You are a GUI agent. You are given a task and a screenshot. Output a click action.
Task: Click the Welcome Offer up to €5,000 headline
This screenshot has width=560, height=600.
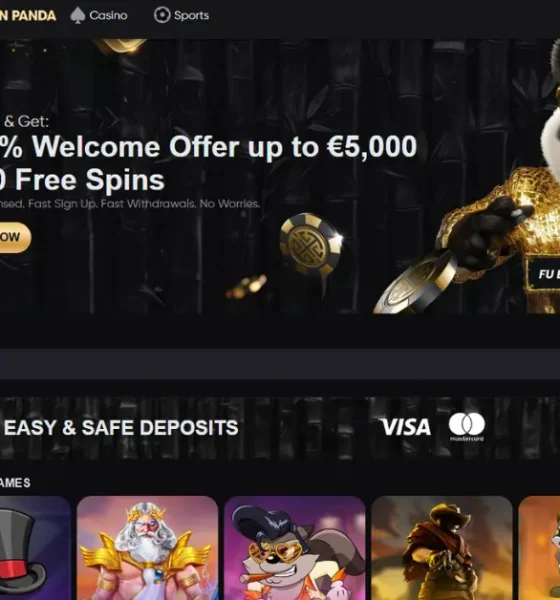(x=208, y=147)
